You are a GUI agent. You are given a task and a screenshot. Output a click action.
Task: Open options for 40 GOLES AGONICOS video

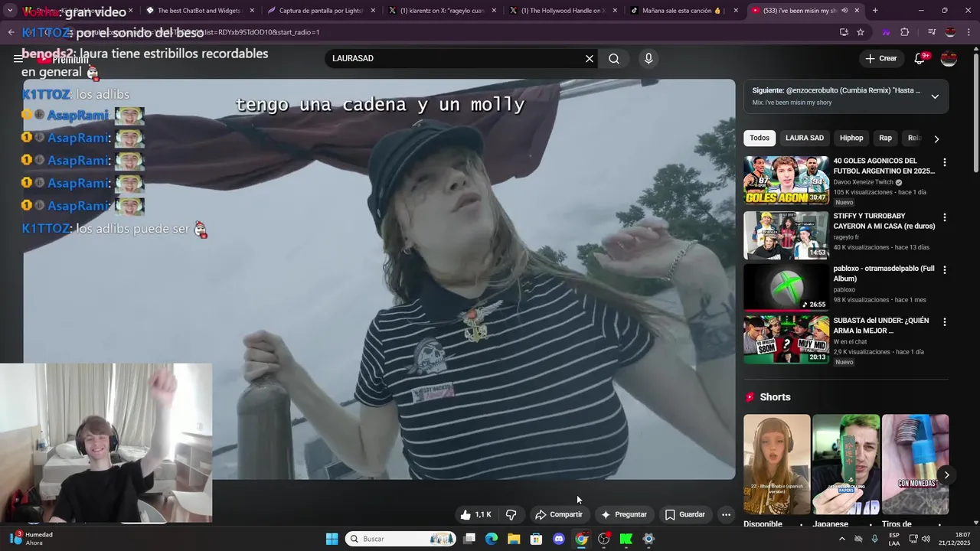pyautogui.click(x=945, y=163)
